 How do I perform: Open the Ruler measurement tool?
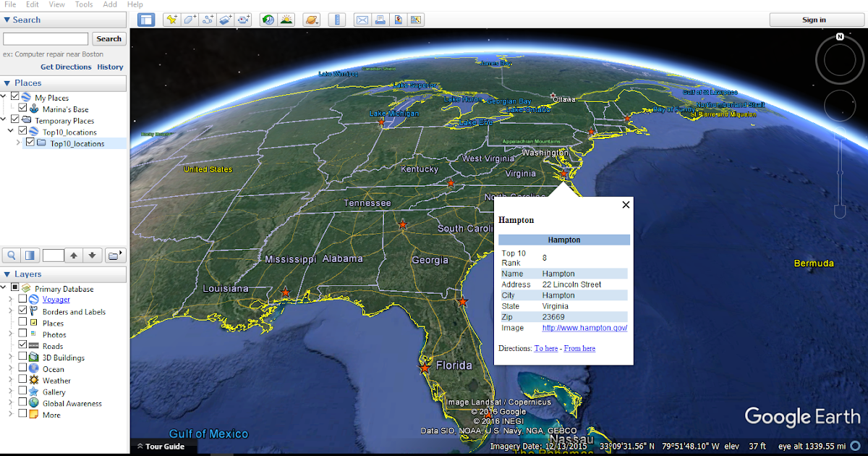tap(336, 20)
